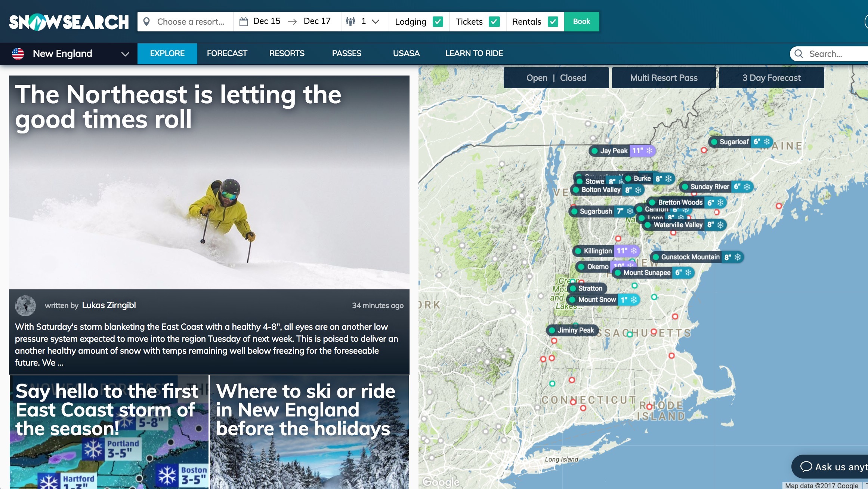Open the Choose a resort selector
Image resolution: width=868 pixels, height=489 pixels.
click(190, 22)
